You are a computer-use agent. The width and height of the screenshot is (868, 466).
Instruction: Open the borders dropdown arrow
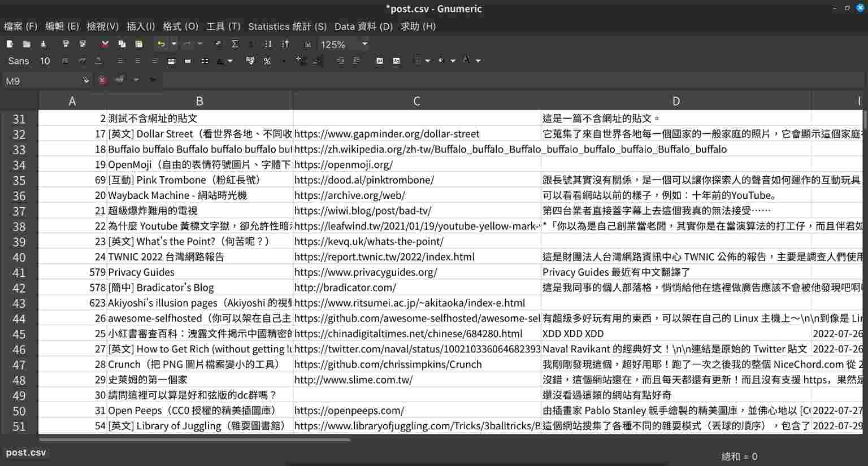tap(428, 61)
